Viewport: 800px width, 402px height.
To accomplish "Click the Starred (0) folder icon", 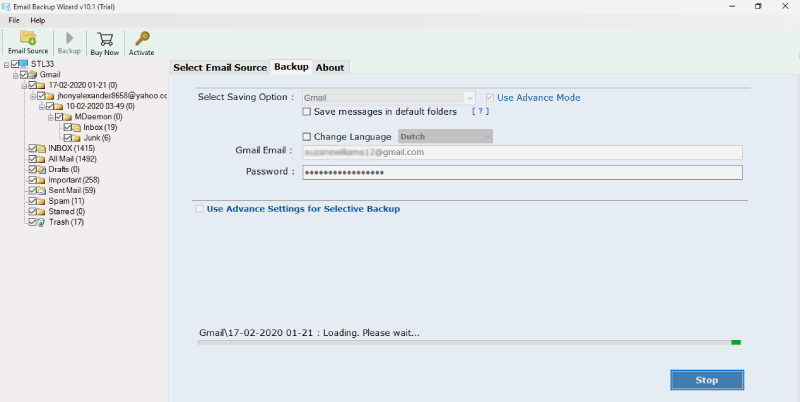I will click(41, 211).
